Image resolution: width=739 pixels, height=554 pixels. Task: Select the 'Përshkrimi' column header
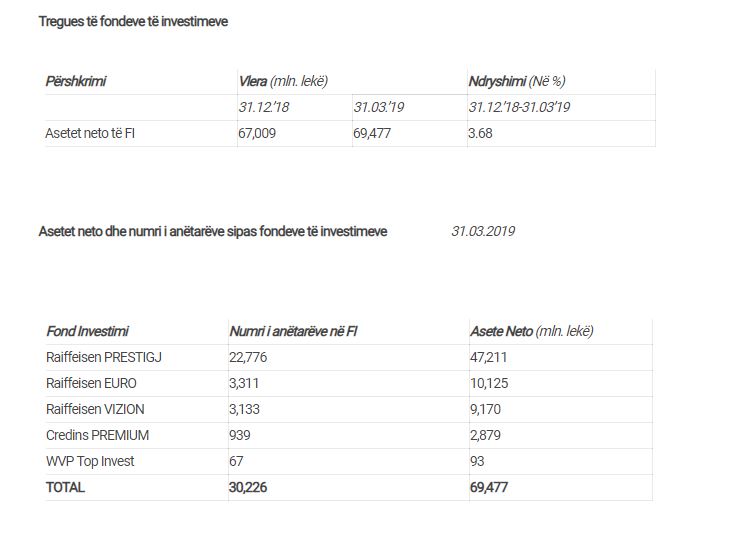pyautogui.click(x=75, y=81)
